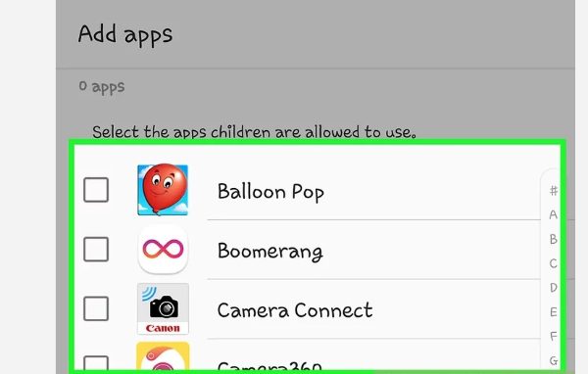This screenshot has width=588, height=374.
Task: Tap the Canon Camera Connect icon
Action: click(163, 308)
